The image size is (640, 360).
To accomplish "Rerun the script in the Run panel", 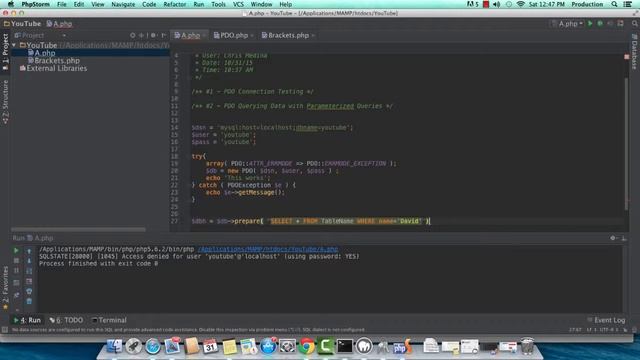I will click(x=16, y=250).
